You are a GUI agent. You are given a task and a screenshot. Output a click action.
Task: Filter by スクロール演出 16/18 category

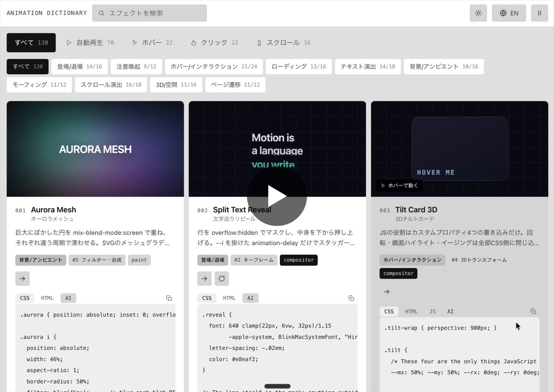point(111,85)
